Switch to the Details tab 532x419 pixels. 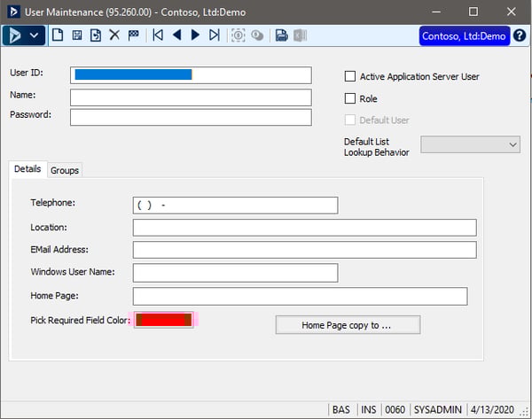tap(27, 169)
